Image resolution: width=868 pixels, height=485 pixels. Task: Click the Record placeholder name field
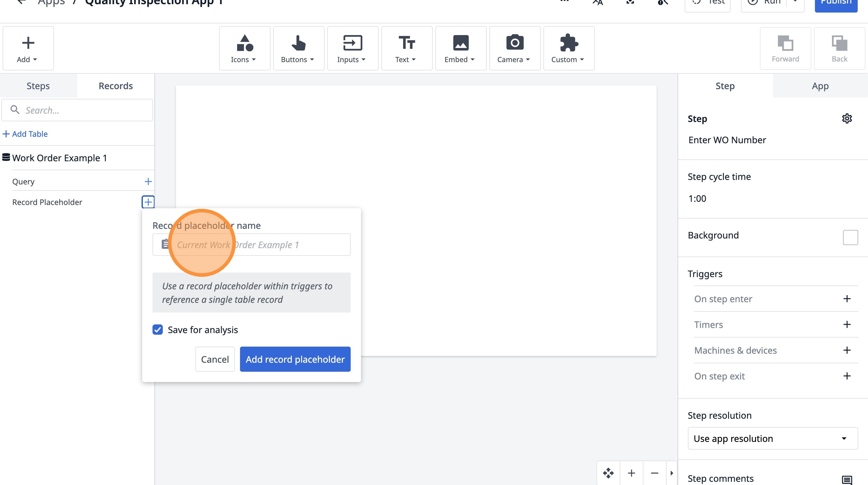click(259, 245)
